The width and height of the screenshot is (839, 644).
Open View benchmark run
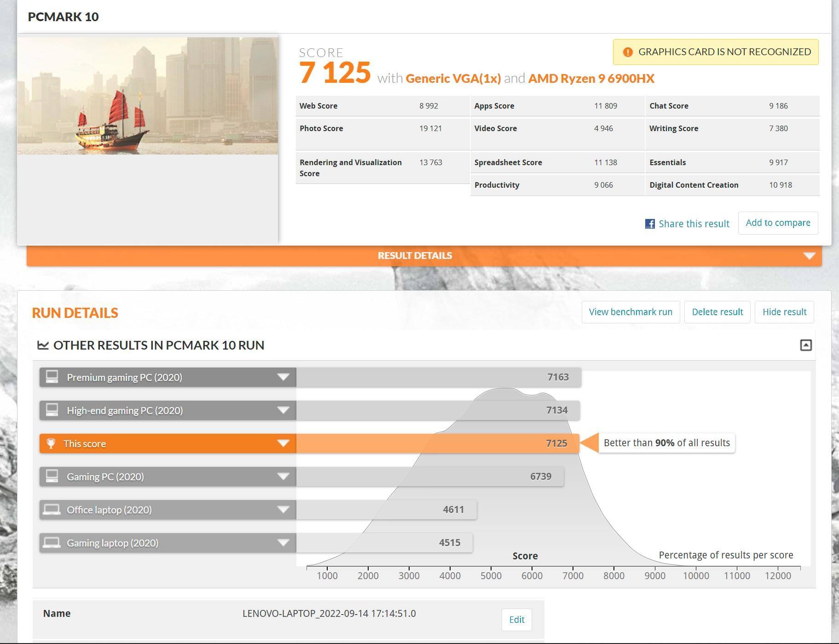pyautogui.click(x=630, y=312)
